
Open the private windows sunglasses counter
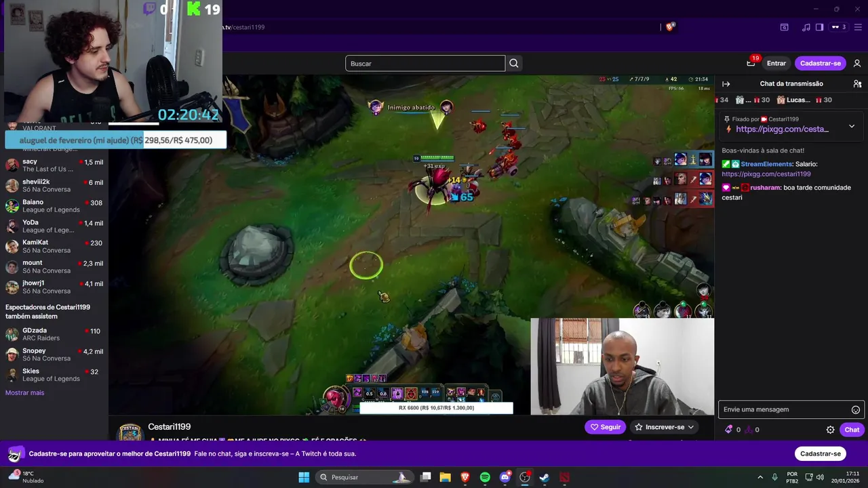839,27
